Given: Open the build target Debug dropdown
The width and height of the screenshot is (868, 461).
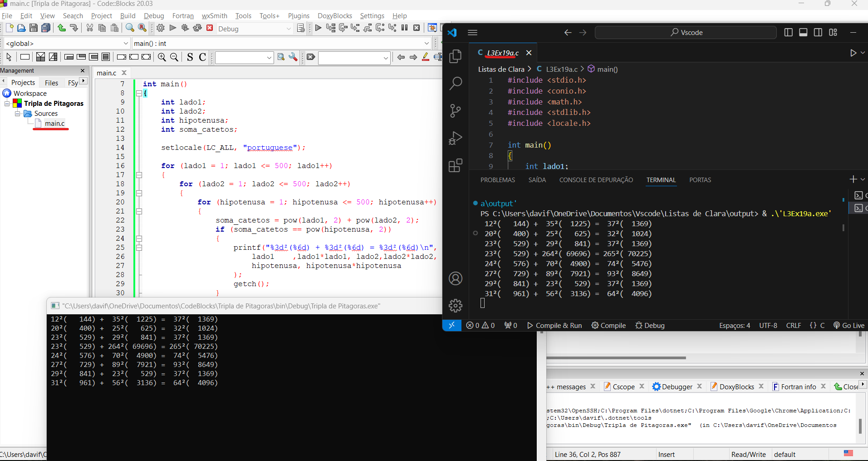Looking at the screenshot, I should pos(289,29).
